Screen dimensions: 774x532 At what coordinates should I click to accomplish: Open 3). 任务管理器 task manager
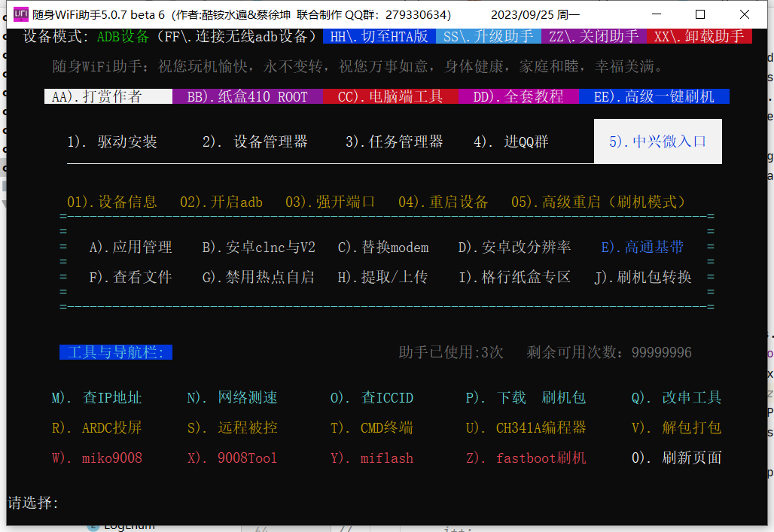394,142
